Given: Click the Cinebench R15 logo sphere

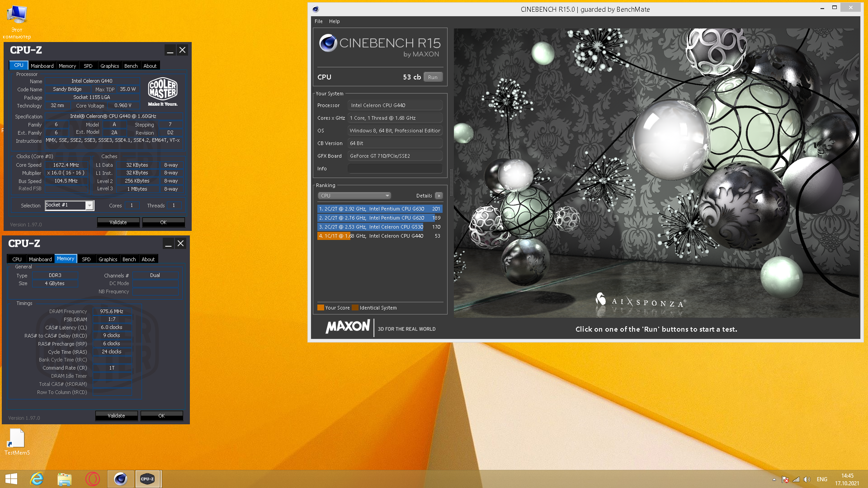Looking at the screenshot, I should tap(328, 43).
